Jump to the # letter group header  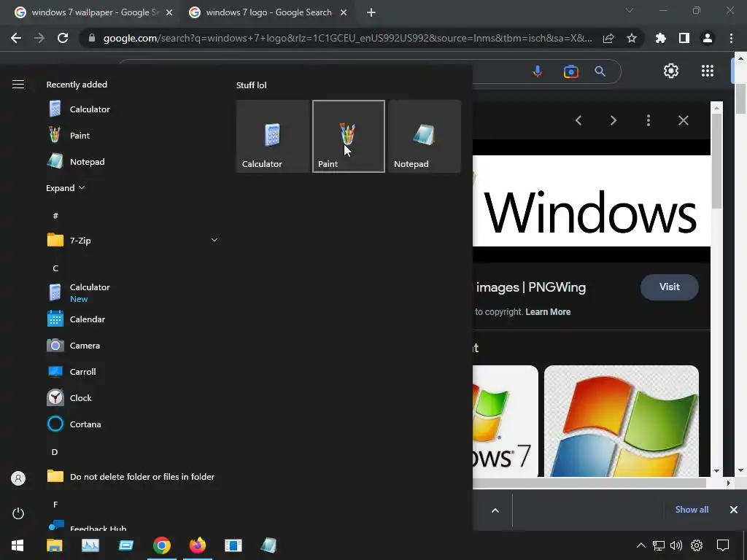(55, 216)
